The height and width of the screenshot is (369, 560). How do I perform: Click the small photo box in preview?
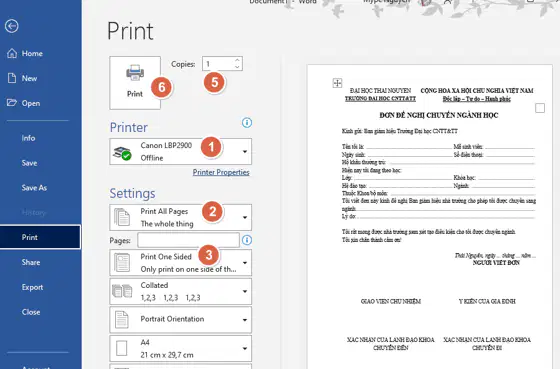click(x=540, y=108)
